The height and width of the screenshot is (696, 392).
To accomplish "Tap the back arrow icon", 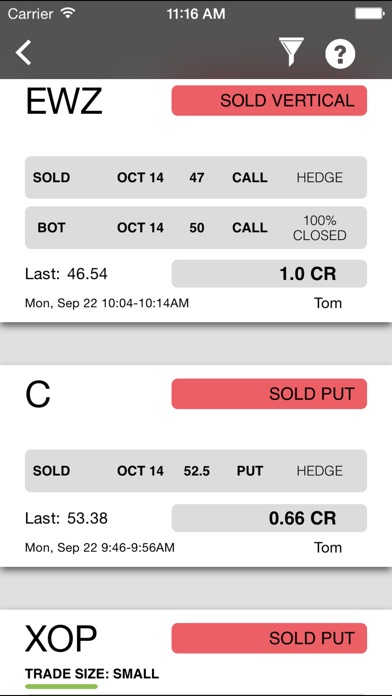I will tap(24, 52).
